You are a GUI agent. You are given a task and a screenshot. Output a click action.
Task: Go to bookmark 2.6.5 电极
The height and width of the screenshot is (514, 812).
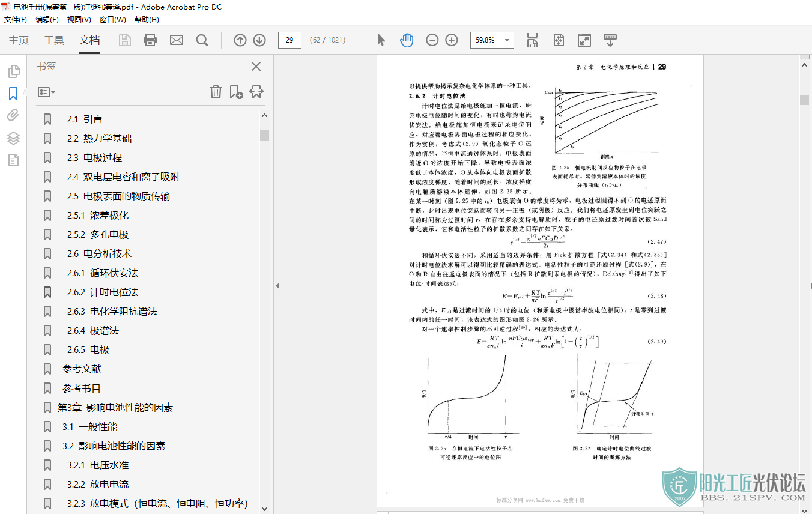coord(88,350)
